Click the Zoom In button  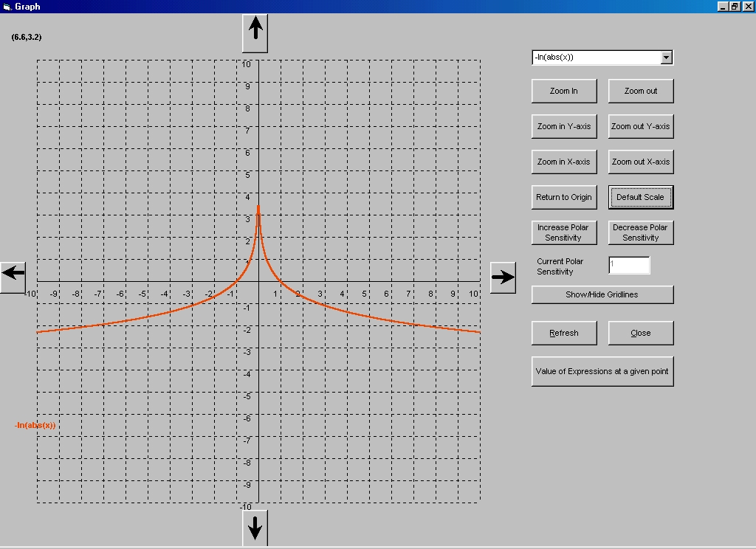coord(564,91)
